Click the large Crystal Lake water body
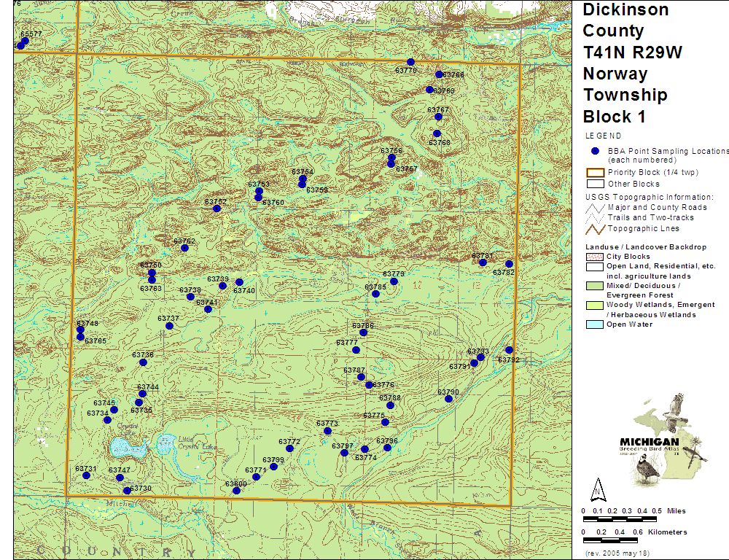Viewport: 729px width, 560px height. [120, 446]
